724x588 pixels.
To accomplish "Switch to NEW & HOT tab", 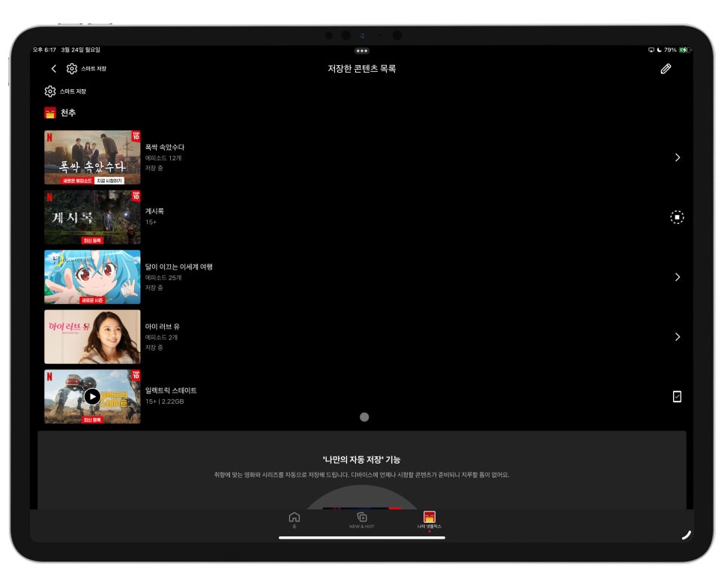I will click(361, 520).
